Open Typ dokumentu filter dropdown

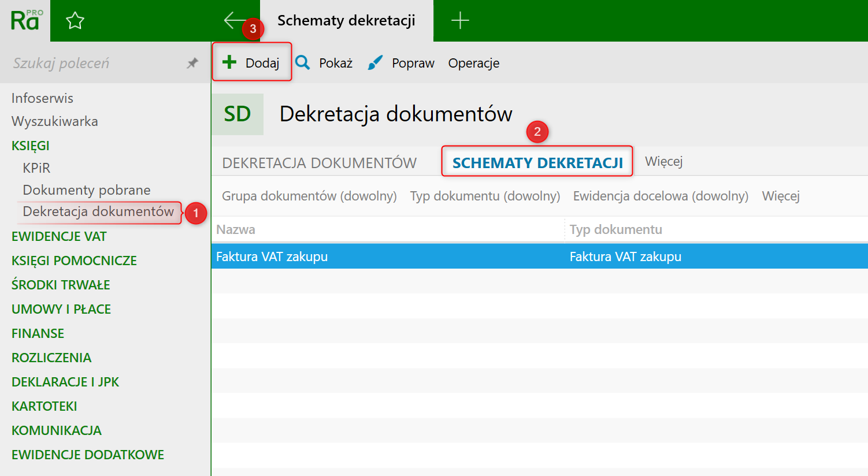coord(485,196)
